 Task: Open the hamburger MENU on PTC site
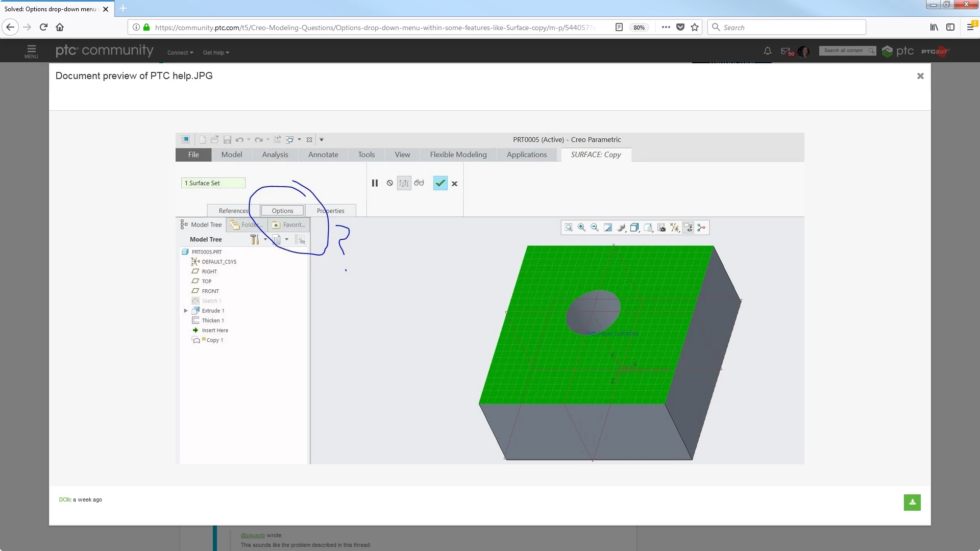click(x=31, y=51)
